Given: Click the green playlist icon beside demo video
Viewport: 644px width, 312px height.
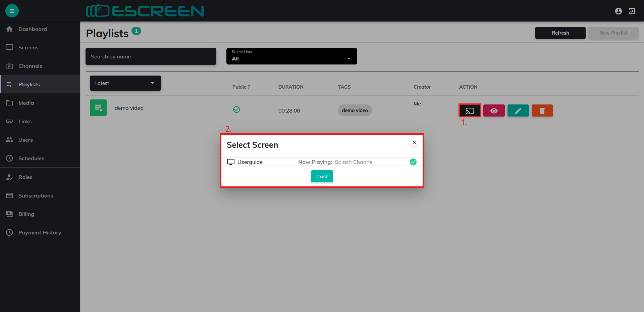Looking at the screenshot, I should [98, 108].
